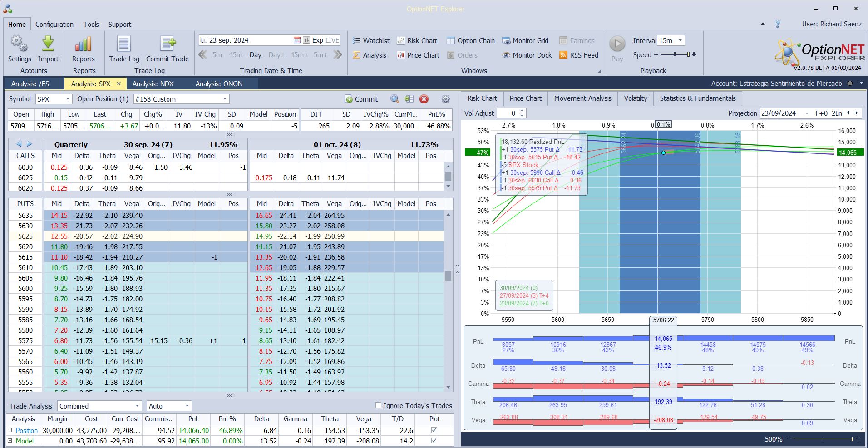Toggle the Plot checkbox for Model row
Viewport: 868px width, 448px height.
point(434,441)
